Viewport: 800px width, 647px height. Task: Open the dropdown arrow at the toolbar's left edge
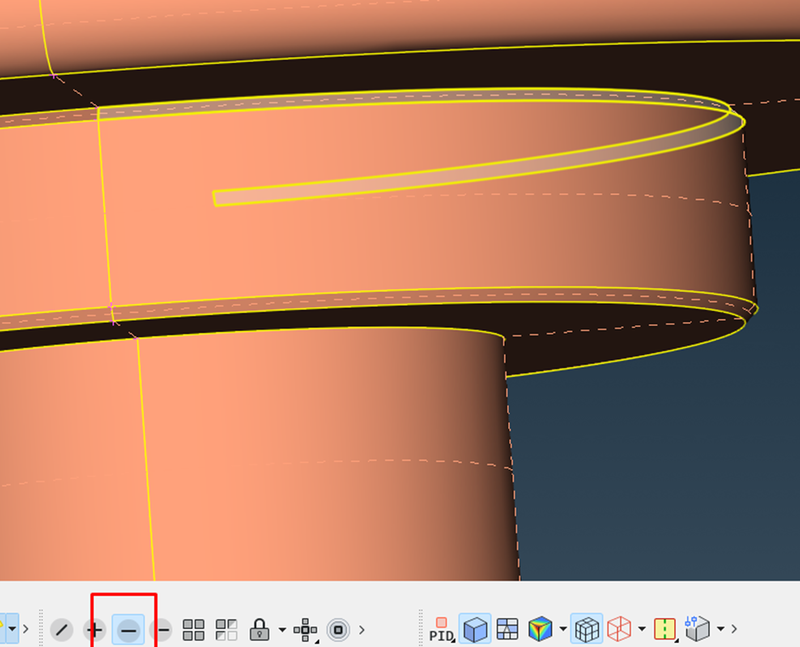pos(12,629)
